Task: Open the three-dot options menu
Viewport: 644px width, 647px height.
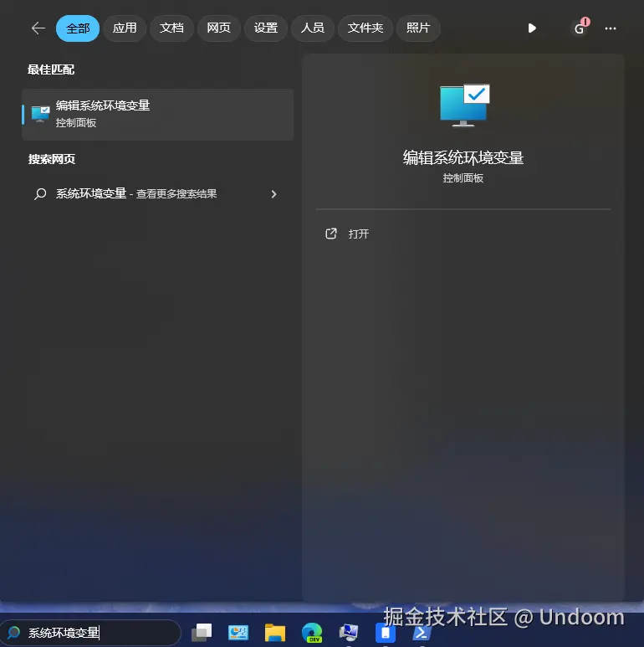Action: (611, 28)
